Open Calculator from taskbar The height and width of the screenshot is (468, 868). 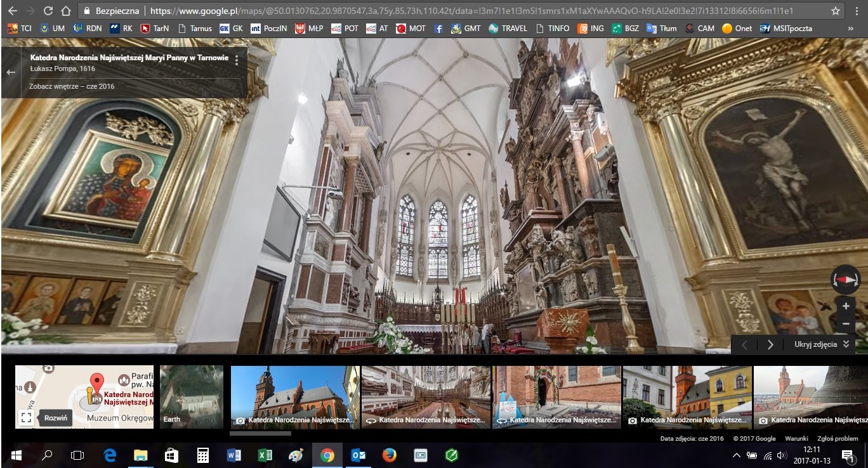point(203,455)
